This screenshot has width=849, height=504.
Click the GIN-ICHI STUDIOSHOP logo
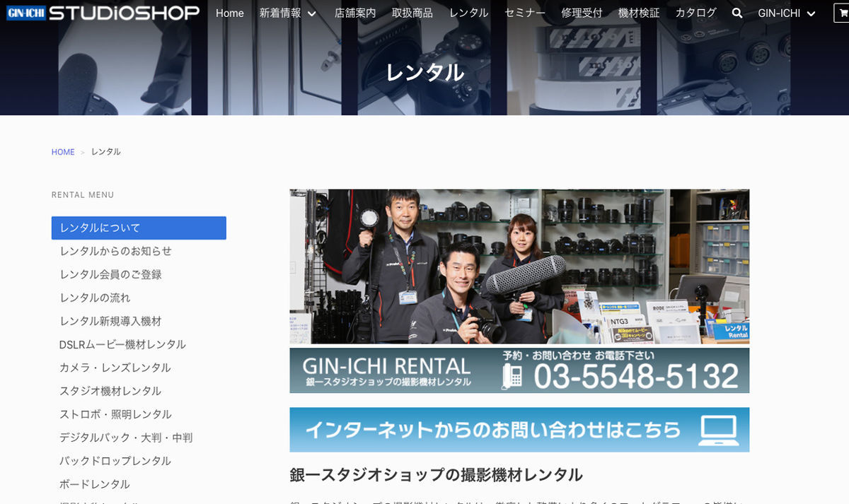point(102,12)
